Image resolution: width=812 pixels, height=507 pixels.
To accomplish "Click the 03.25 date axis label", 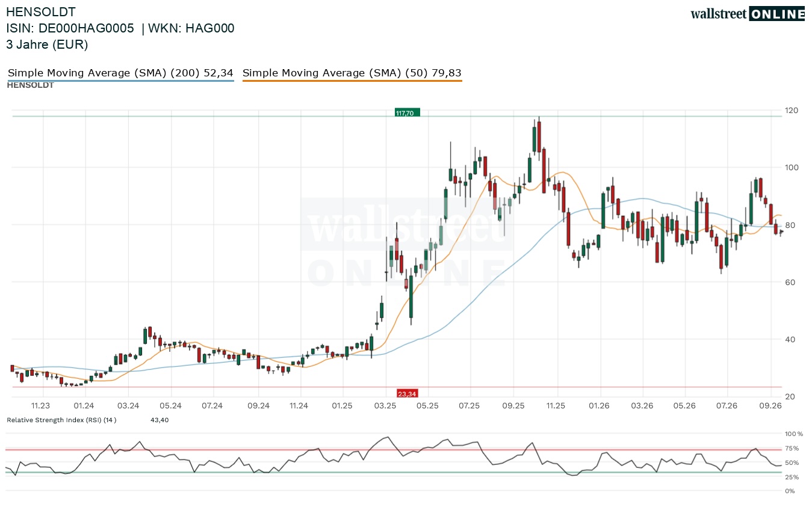I will [385, 405].
